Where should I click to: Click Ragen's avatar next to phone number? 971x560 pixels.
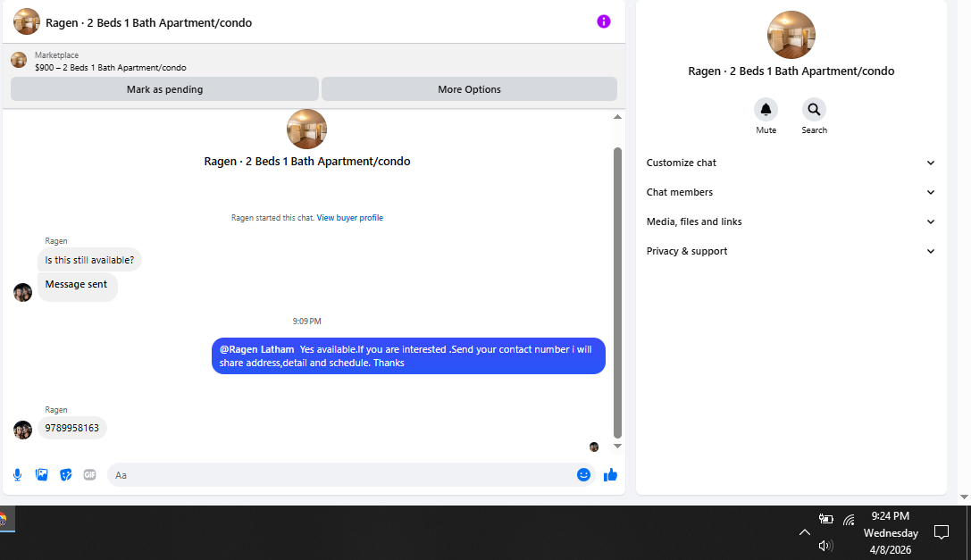23,430
